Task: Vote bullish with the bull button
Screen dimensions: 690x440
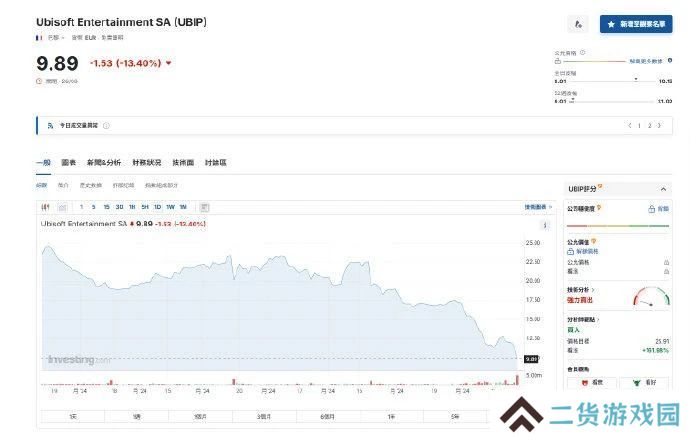Action: (x=644, y=383)
